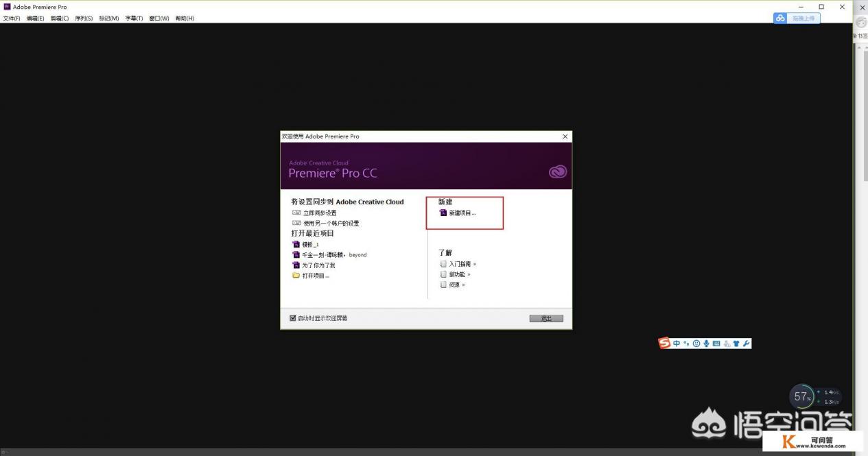
Task: Click the document icon beside 入门指南
Action: click(x=443, y=264)
